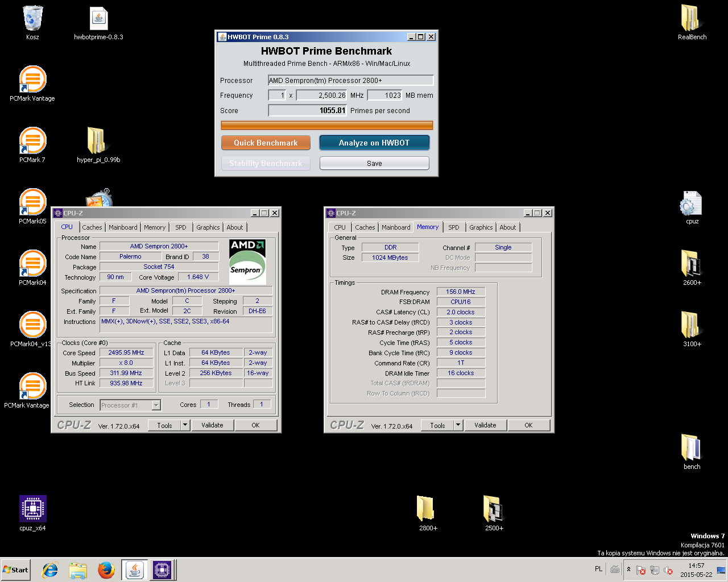The height and width of the screenshot is (582, 728).
Task: Click the AMD Sempron logo in CPU-Z
Action: pos(247,262)
